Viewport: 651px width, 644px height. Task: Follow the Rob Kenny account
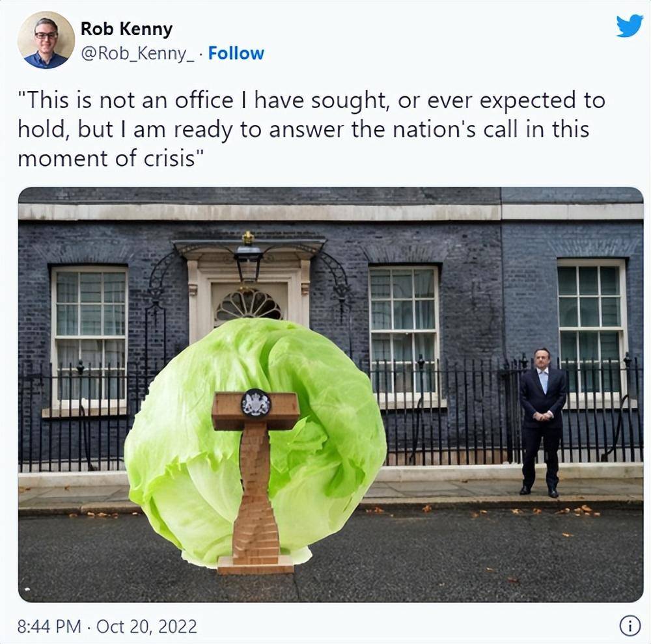(x=236, y=53)
